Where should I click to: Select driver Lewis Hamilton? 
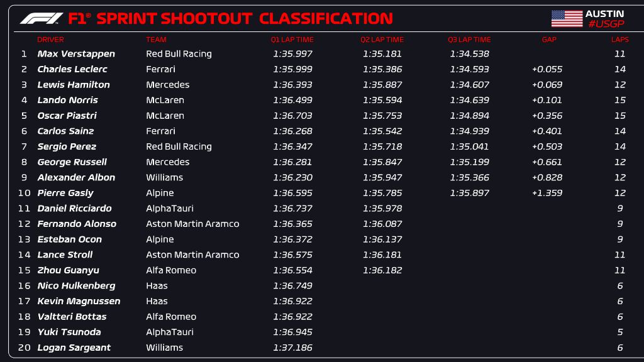click(x=74, y=85)
